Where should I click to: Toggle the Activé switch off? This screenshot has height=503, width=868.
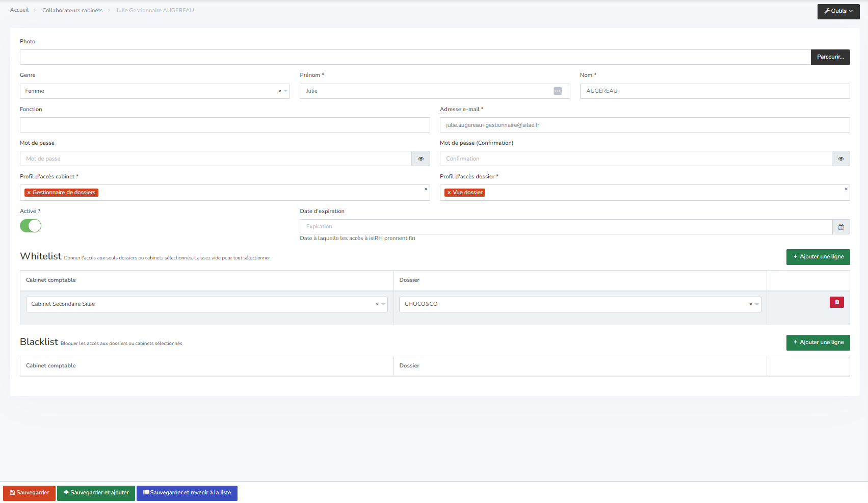point(31,226)
